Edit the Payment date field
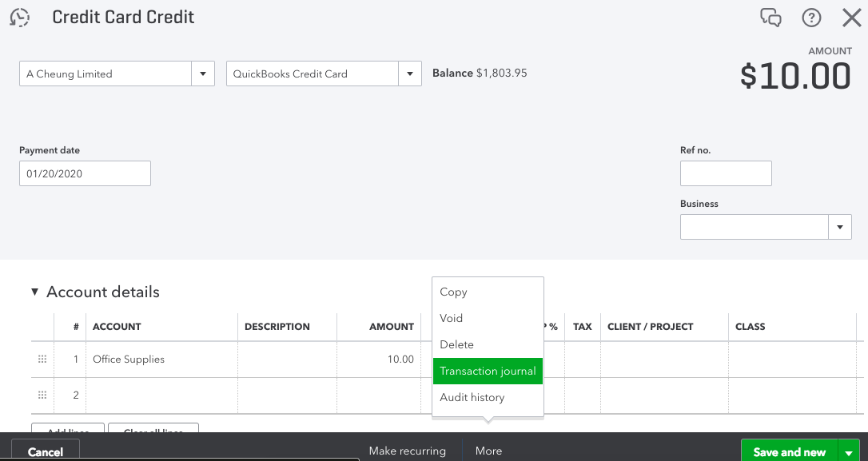Viewport: 868px width, 461px height. pos(85,173)
